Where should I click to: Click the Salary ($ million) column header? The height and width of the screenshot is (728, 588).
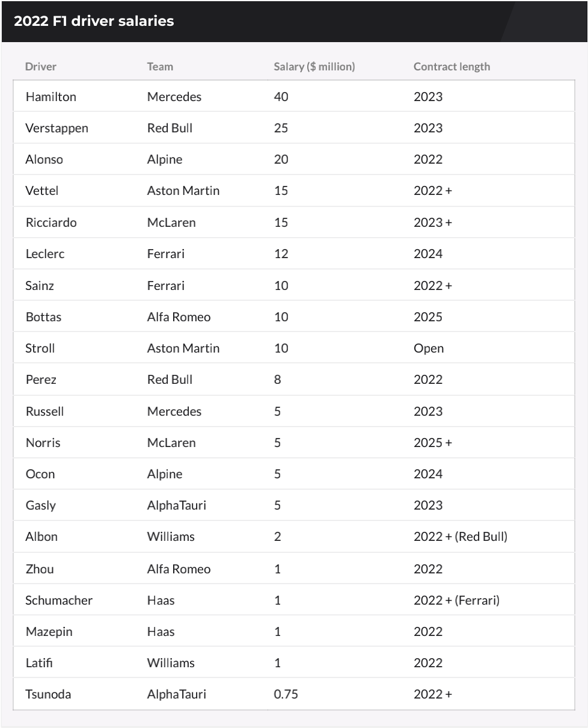point(314,67)
